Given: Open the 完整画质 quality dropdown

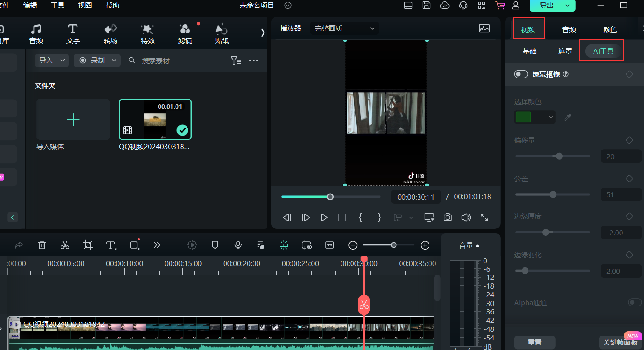Looking at the screenshot, I should pos(344,28).
